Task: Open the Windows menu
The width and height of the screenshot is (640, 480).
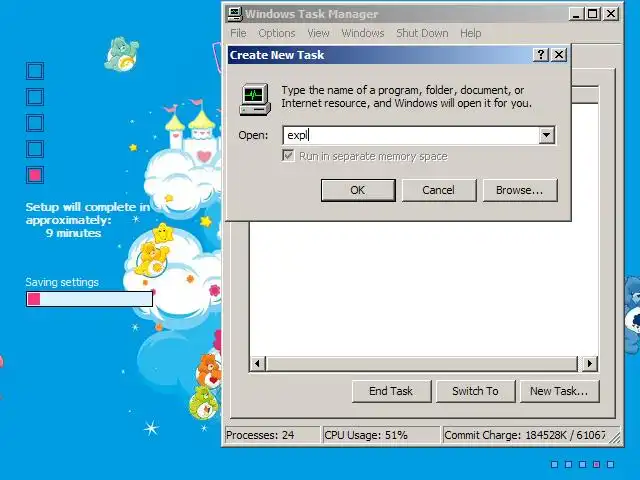Action: click(x=363, y=33)
